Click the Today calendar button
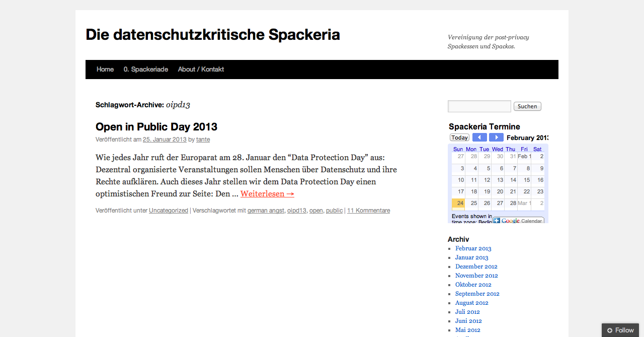Image resolution: width=644 pixels, height=337 pixels. tap(459, 138)
